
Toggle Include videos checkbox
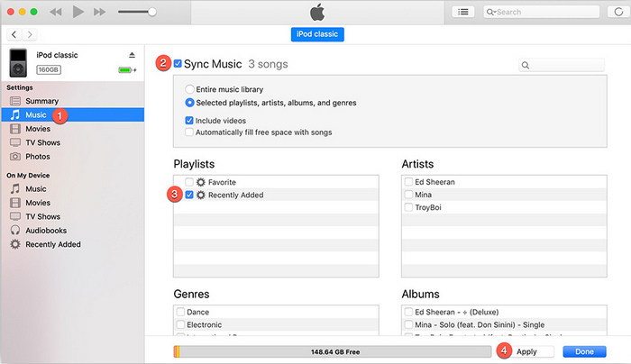pos(189,120)
